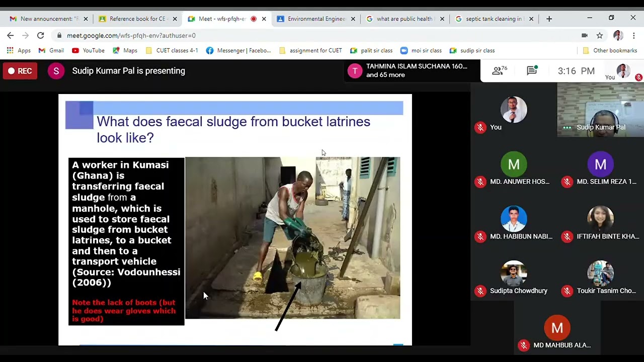Click the address bar URL field
Image resolution: width=644 pixels, height=362 pixels.
tap(317, 35)
